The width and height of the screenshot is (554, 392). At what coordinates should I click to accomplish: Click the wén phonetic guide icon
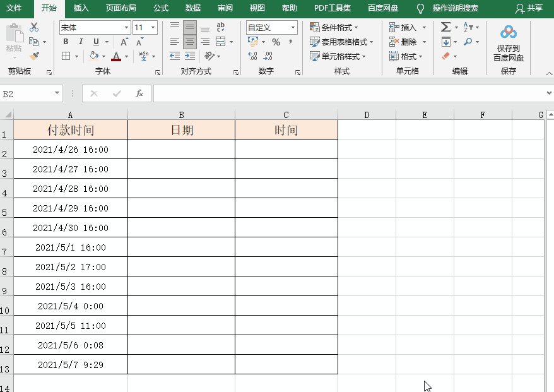click(143, 56)
